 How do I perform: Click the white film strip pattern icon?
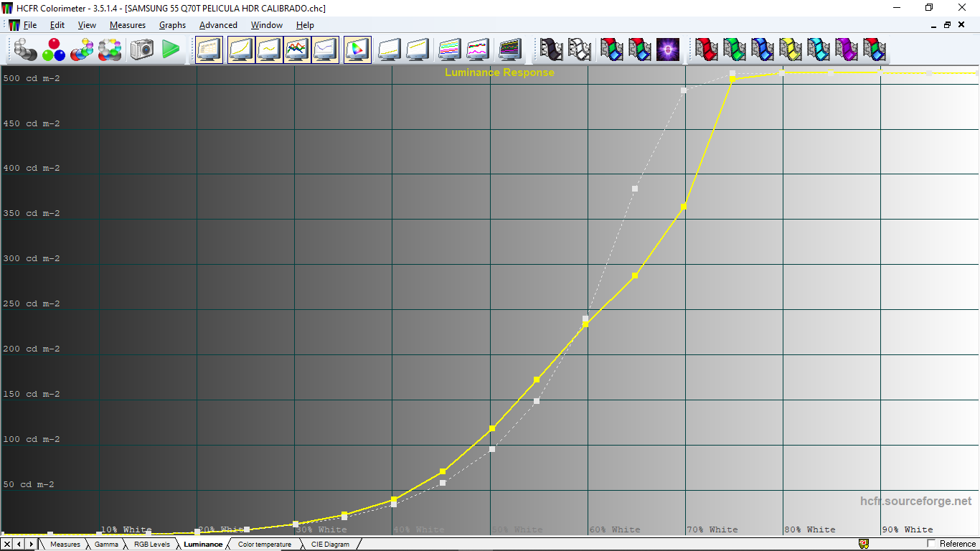coord(580,50)
